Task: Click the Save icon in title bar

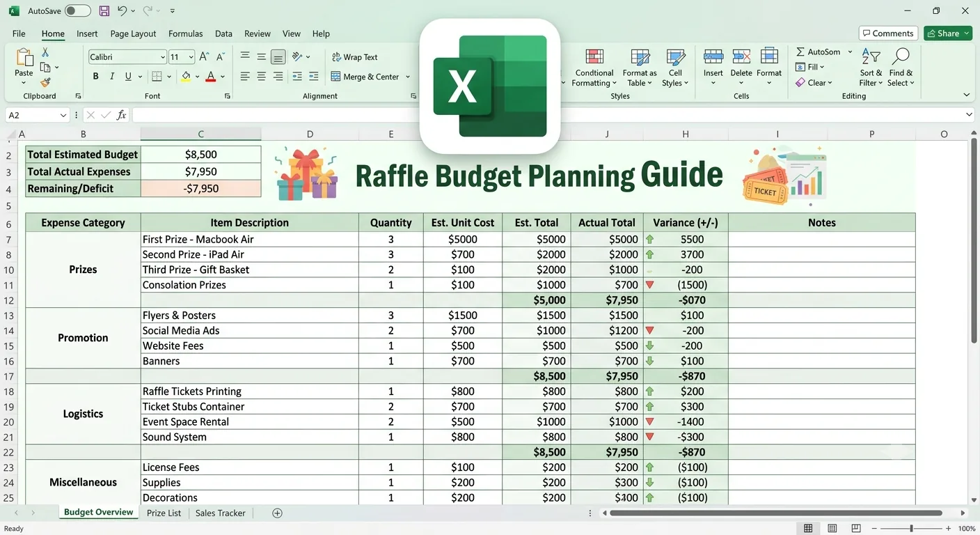Action: pos(104,11)
